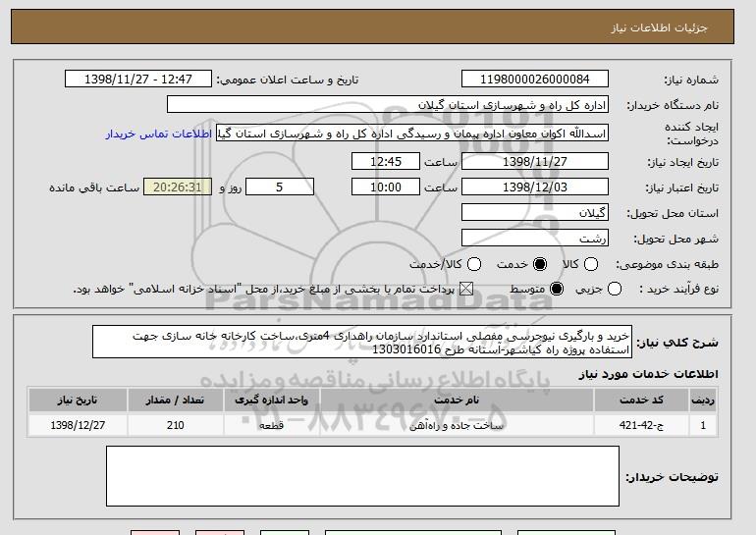Click service code cell ج-42-421
Image resolution: width=756 pixels, height=535 pixels.
641,425
